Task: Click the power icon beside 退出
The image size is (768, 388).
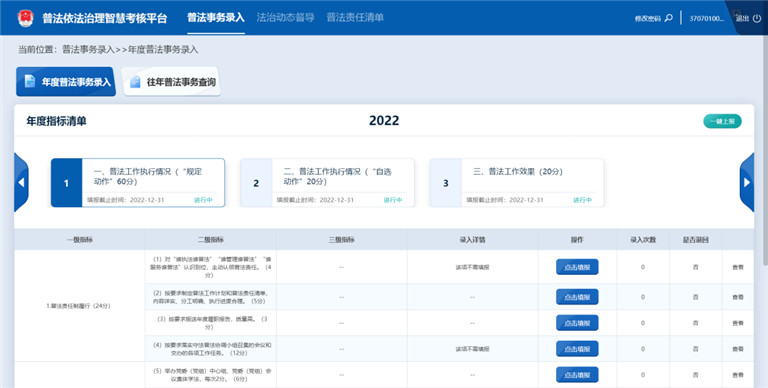Action: pyautogui.click(x=757, y=18)
